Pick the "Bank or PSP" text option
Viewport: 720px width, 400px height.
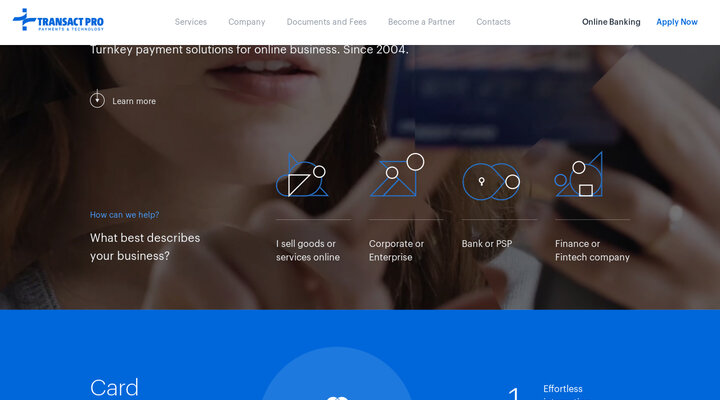tap(487, 244)
